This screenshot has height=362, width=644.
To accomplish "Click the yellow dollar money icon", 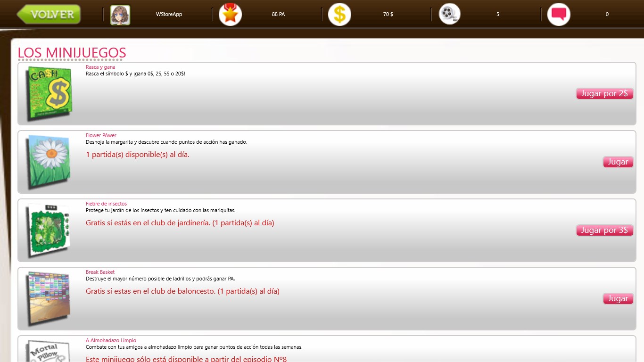I will click(x=339, y=15).
